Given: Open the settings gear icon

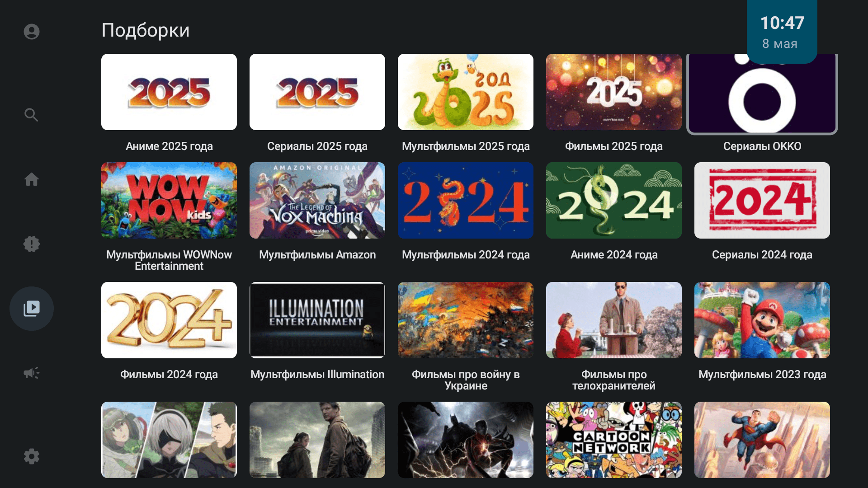Looking at the screenshot, I should 32,456.
